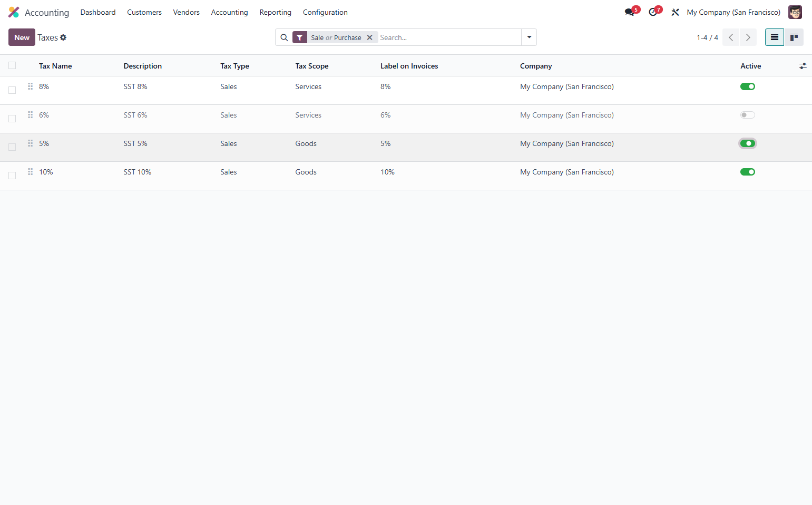
Task: Create a New tax
Action: pos(22,37)
